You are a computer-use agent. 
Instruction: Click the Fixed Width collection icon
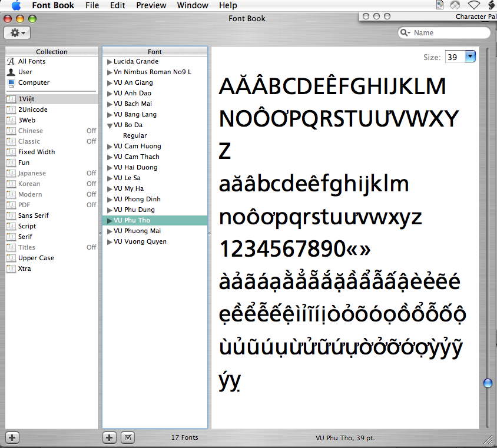11,152
